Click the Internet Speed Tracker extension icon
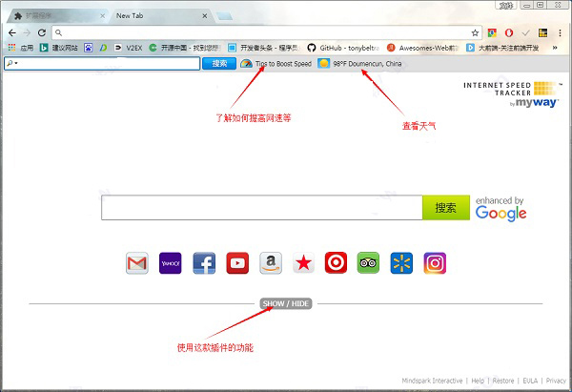 (542, 32)
